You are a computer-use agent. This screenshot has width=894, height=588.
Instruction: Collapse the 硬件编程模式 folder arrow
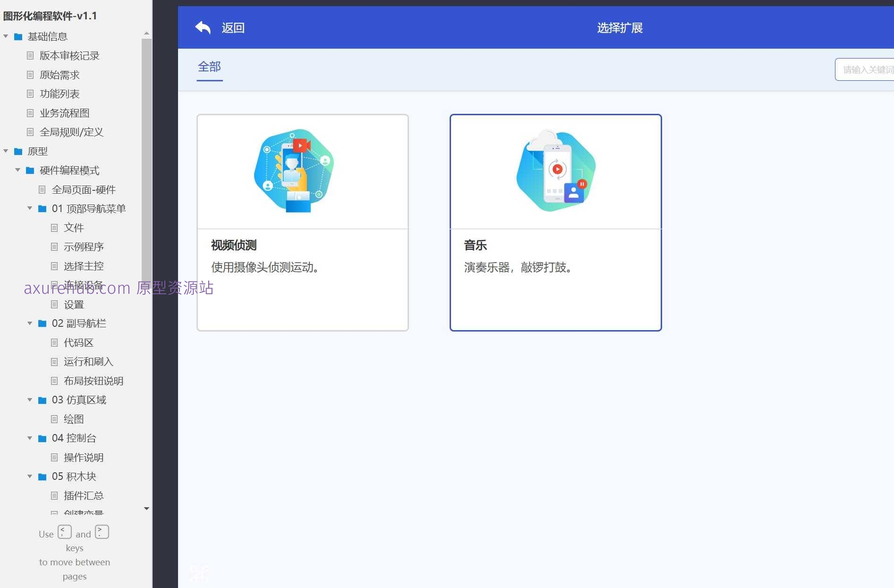coord(17,170)
